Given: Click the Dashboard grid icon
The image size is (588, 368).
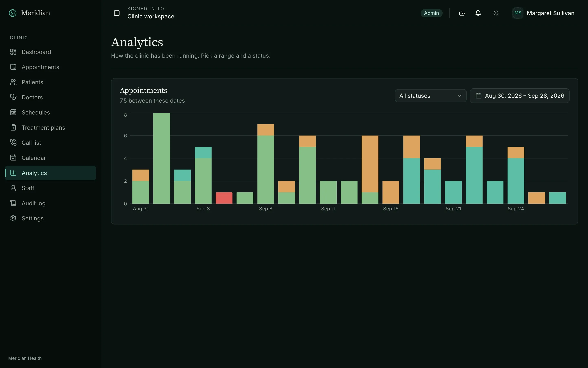Looking at the screenshot, I should coord(13,52).
